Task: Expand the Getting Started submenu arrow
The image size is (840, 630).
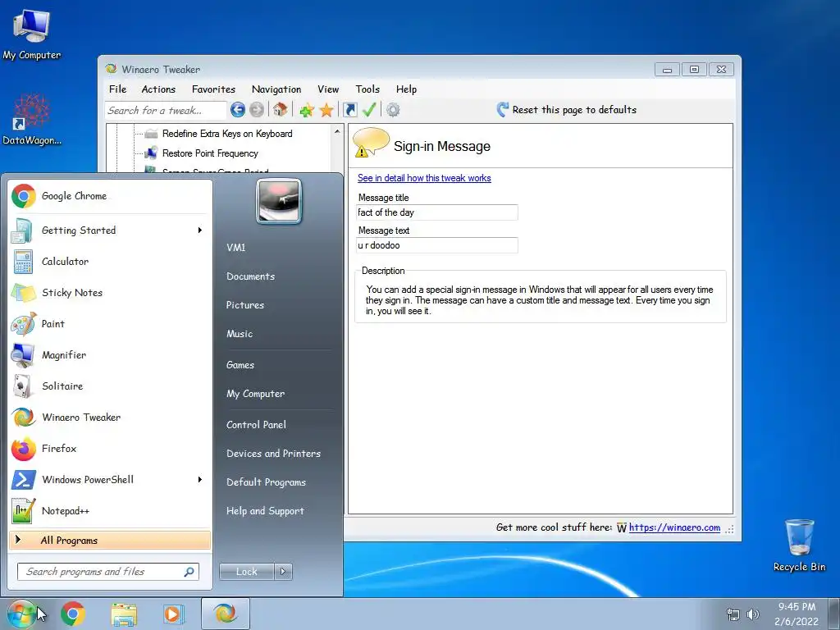Action: pos(200,230)
